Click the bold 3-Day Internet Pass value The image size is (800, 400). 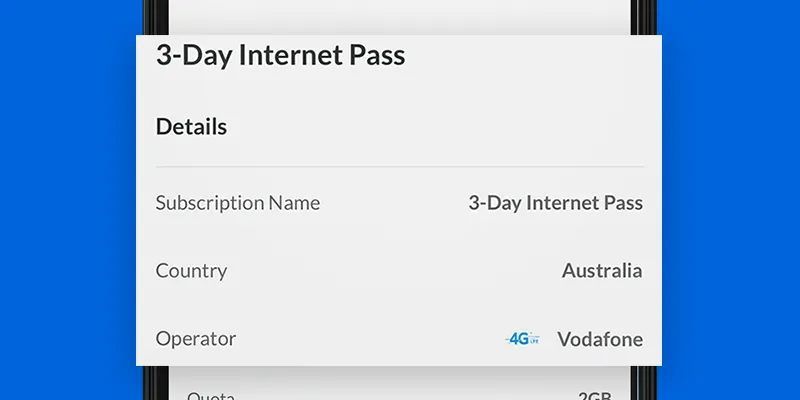coord(555,203)
